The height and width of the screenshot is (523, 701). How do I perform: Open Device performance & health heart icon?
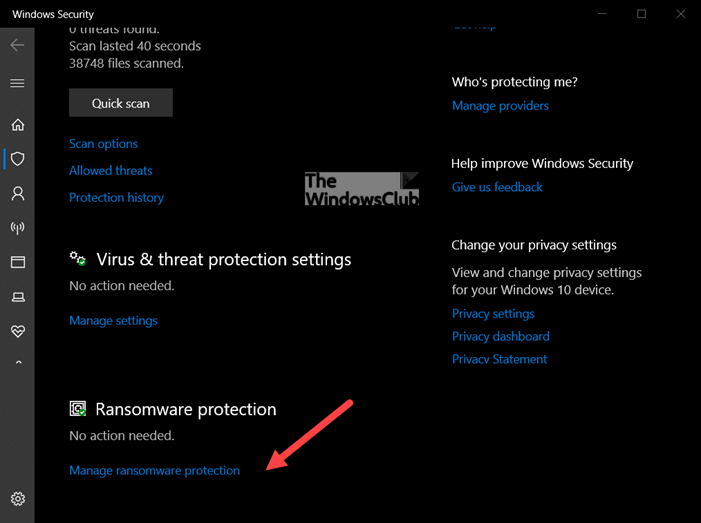pos(17,331)
